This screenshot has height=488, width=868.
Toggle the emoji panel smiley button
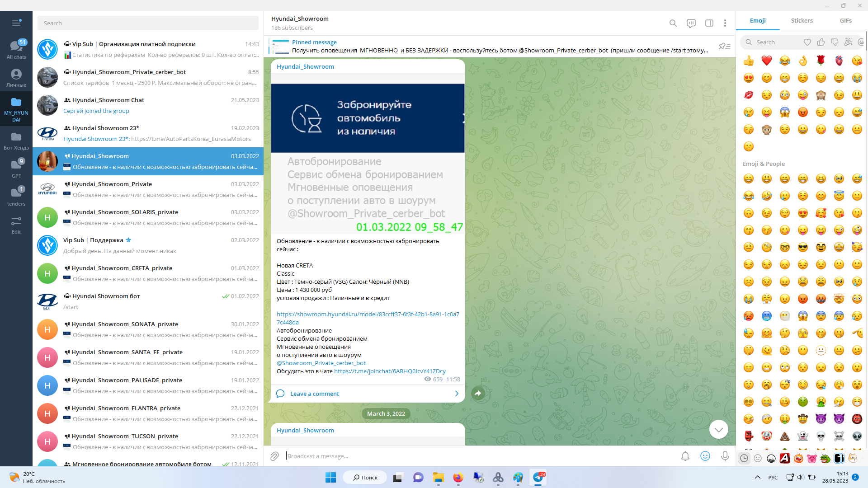click(705, 456)
